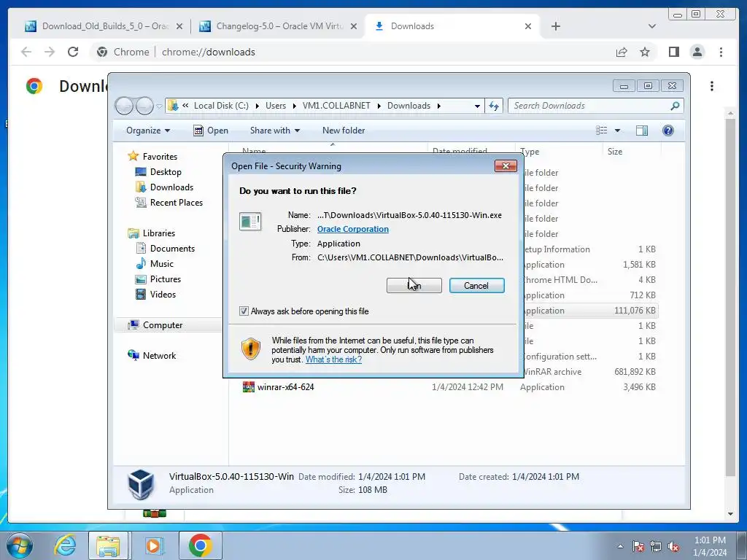Open Music library in navigation pane
Screen dimensions: 747x560
point(161,263)
